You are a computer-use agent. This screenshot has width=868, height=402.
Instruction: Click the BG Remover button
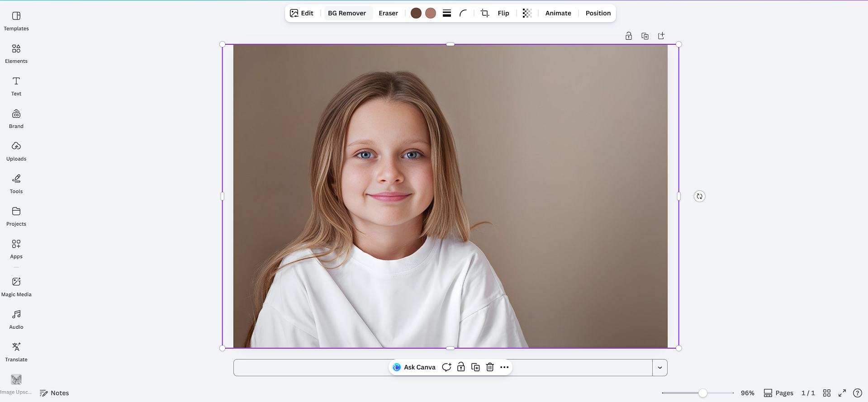[x=347, y=13]
